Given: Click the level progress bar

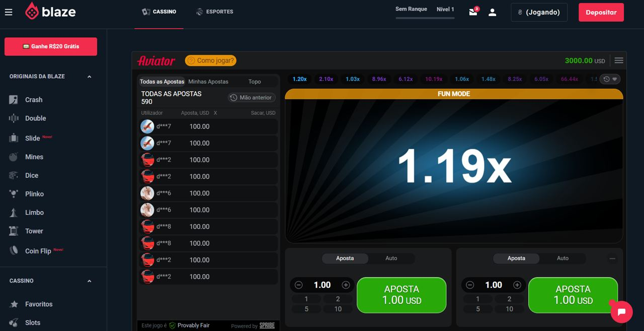Looking at the screenshot, I should pos(425,18).
